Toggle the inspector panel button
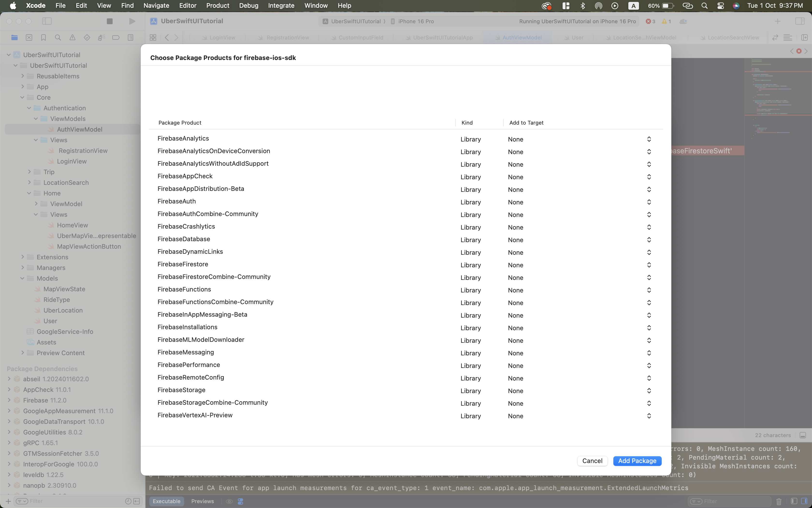The image size is (812, 508). click(x=800, y=21)
